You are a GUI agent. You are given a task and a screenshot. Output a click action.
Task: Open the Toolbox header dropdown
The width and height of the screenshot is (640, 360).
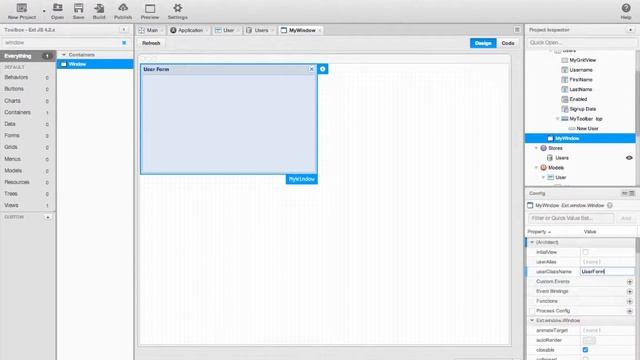click(124, 29)
